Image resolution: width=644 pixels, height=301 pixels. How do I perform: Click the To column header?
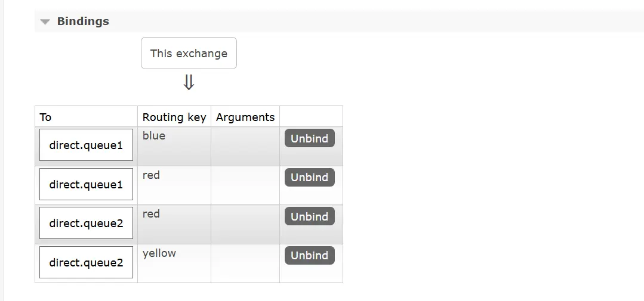(x=46, y=117)
